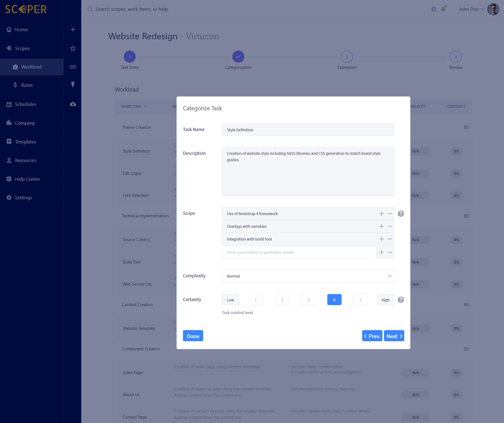Open the globe language icon in header
504x423 pixels.
pyautogui.click(x=434, y=9)
